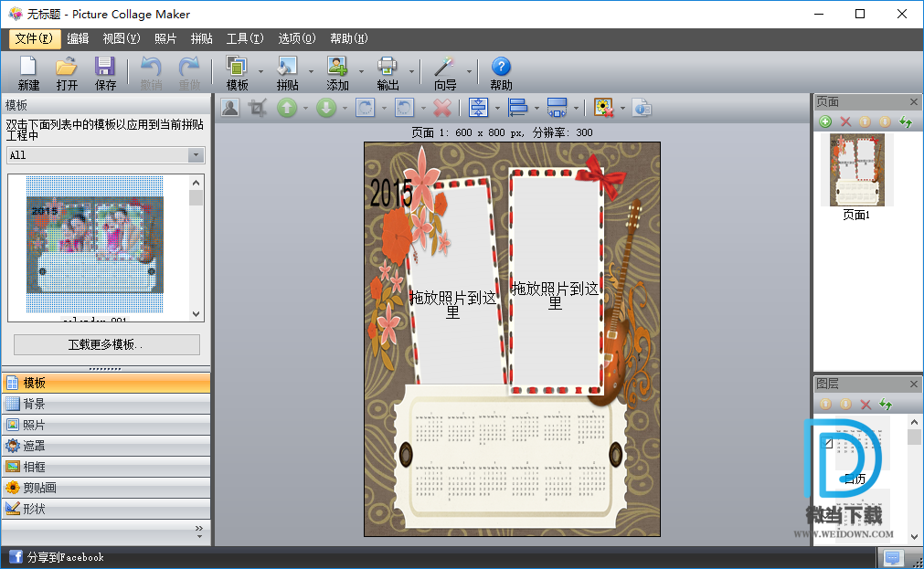Image resolution: width=924 pixels, height=569 pixels.
Task: Move page down in 页面 panel
Action: coord(885,122)
